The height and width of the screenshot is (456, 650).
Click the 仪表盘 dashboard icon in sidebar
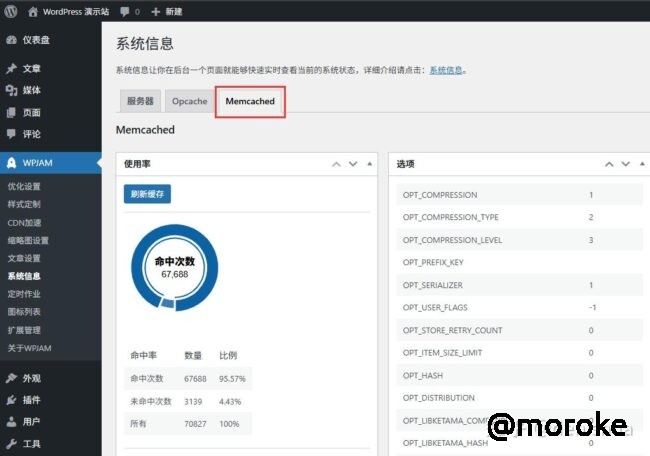point(12,40)
